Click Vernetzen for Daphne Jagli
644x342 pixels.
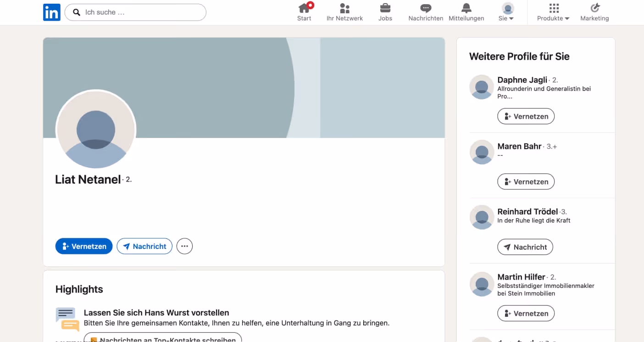click(526, 116)
